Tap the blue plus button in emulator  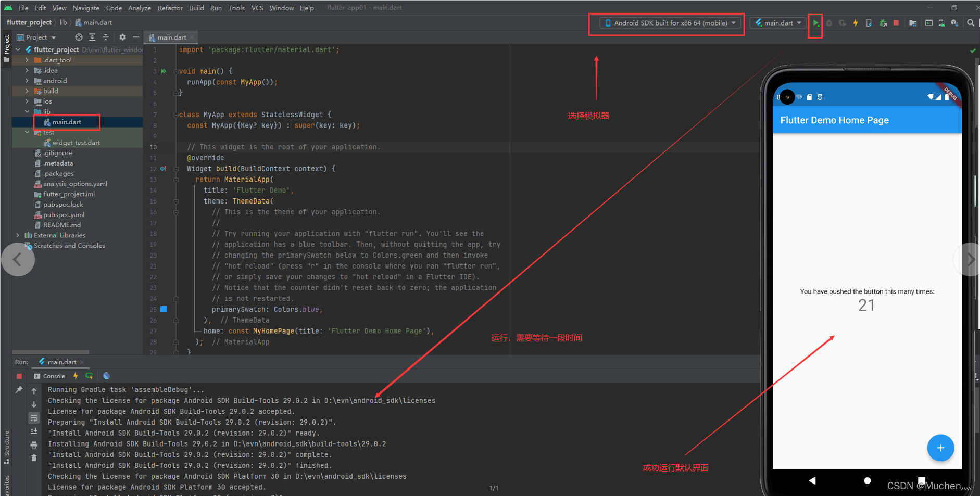(x=940, y=448)
